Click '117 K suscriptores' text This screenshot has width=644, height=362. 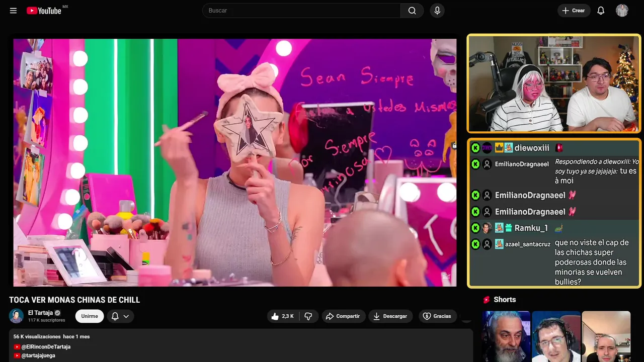[47, 320]
